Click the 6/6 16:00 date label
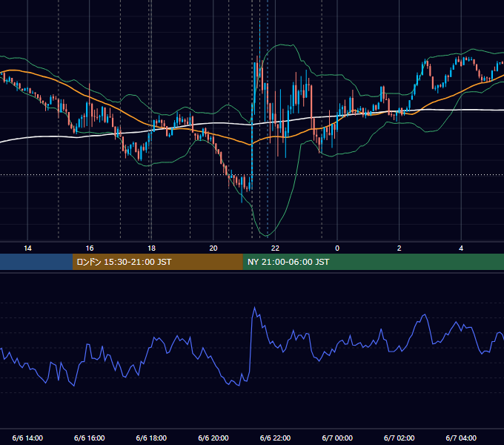This screenshot has height=445, width=504. [x=90, y=438]
